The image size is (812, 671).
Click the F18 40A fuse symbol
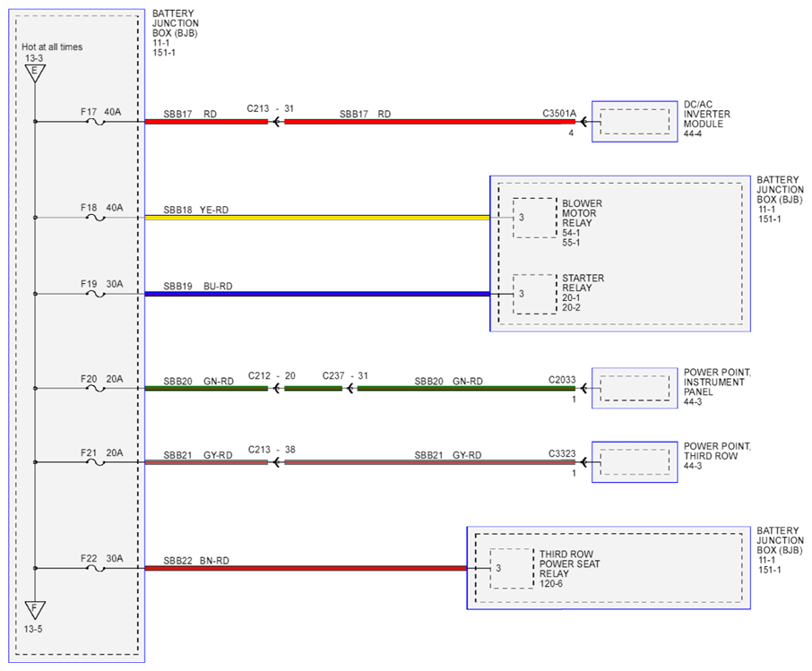(x=95, y=218)
